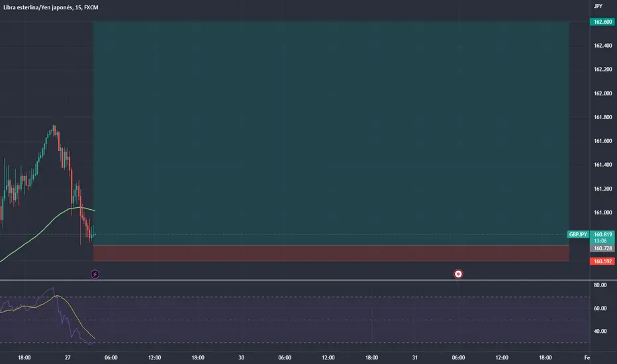Click the 80.00 RSI scale label
Screen dimensions: 617x364
click(x=600, y=285)
